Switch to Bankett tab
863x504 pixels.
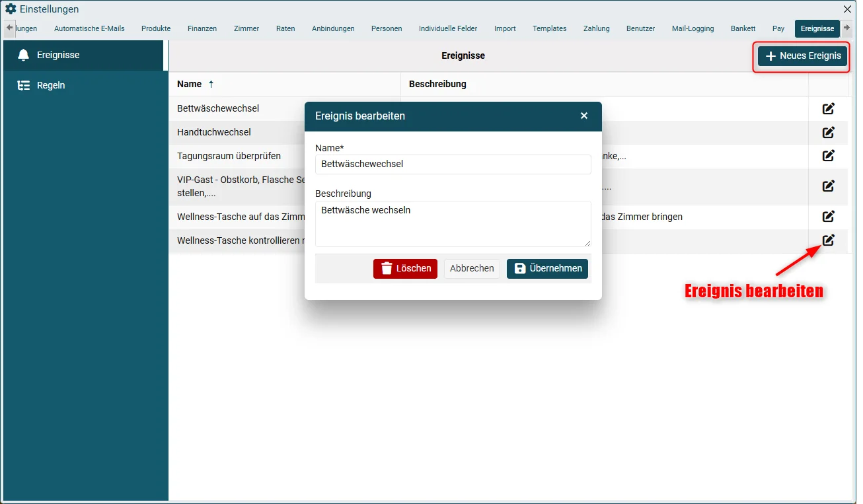[x=743, y=28]
